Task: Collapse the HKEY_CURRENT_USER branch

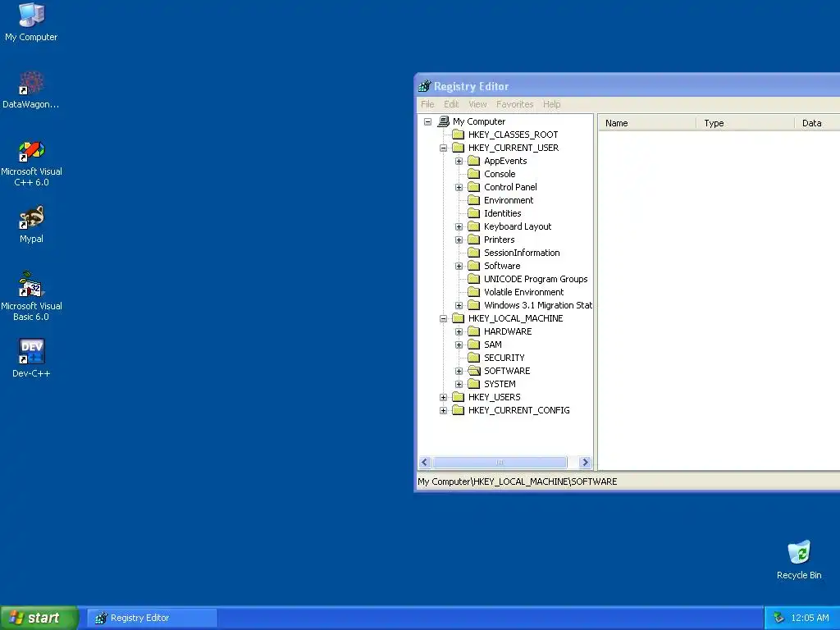Action: (444, 148)
